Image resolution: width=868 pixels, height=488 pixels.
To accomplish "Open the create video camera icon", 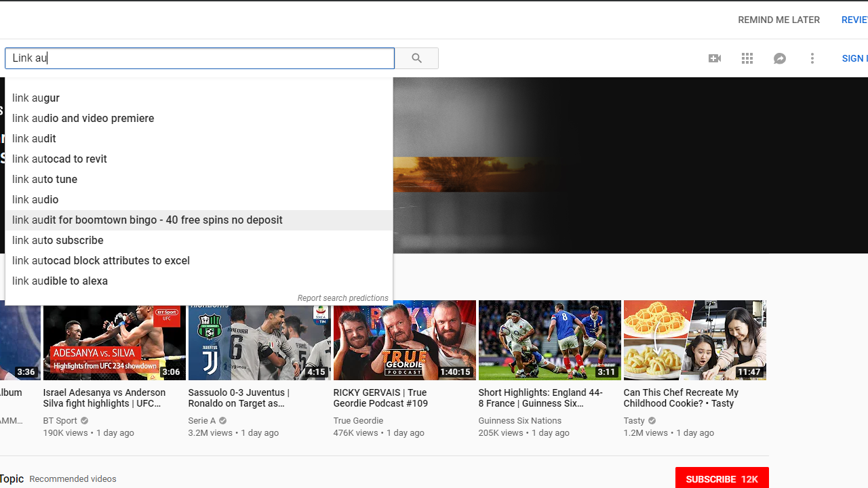I will 715,58.
